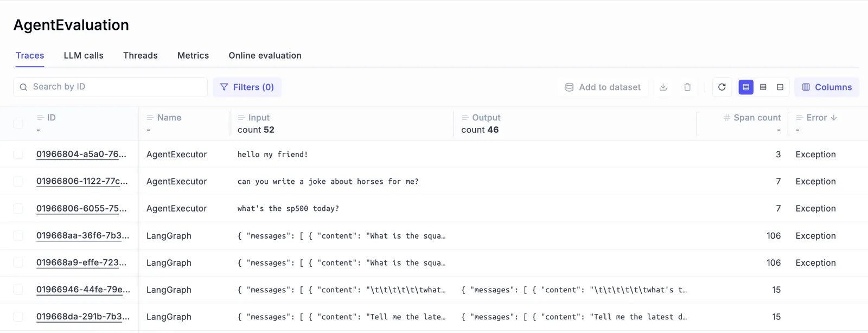Click the 'hello my friend!' input cell
Viewport: 868px width, 333px height.
pos(273,155)
